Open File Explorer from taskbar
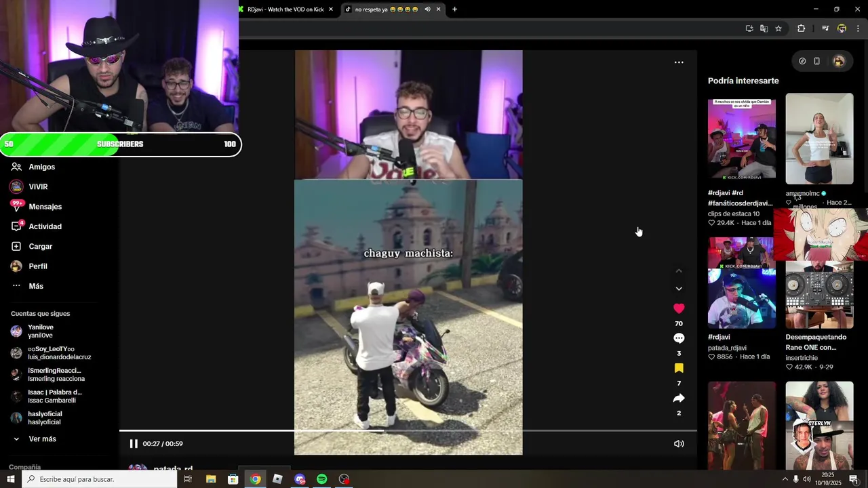Screen dimensions: 868x488 pyautogui.click(x=211, y=479)
